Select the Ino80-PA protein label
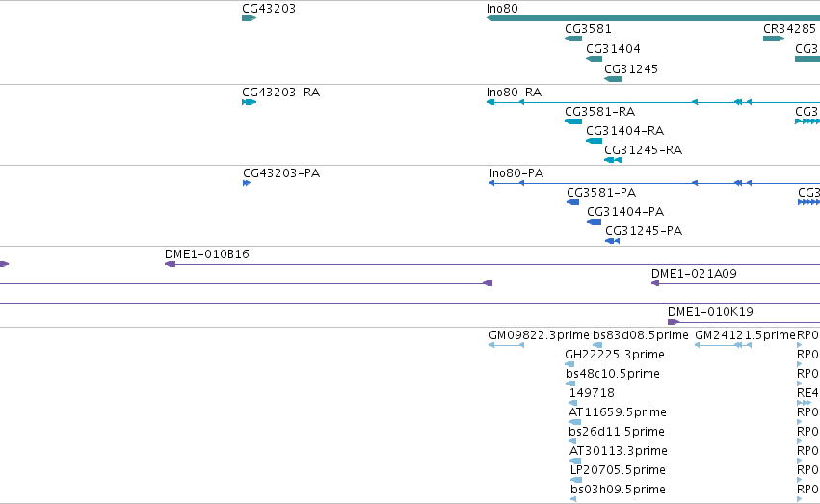820x504 pixels. click(516, 173)
